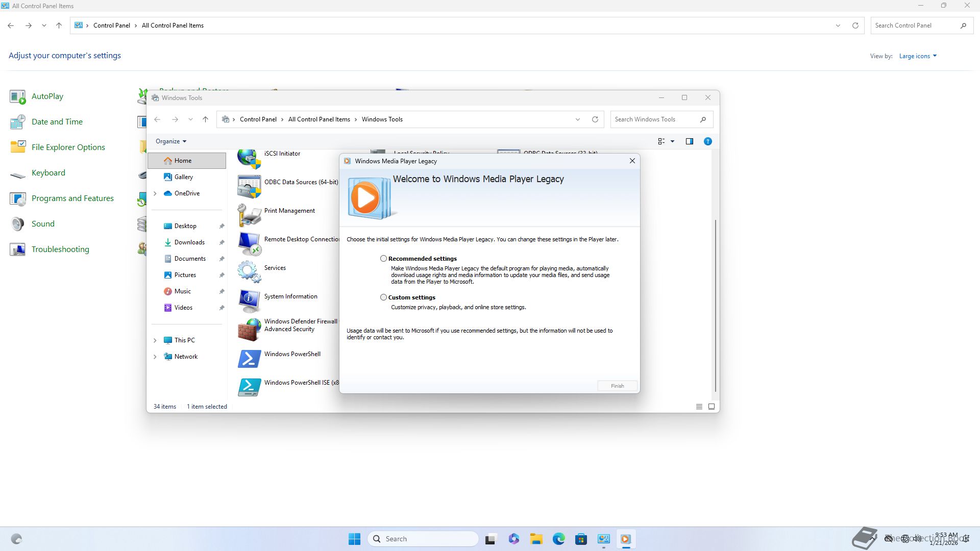
Task: Select Downloads in the navigation pane
Action: coord(189,242)
